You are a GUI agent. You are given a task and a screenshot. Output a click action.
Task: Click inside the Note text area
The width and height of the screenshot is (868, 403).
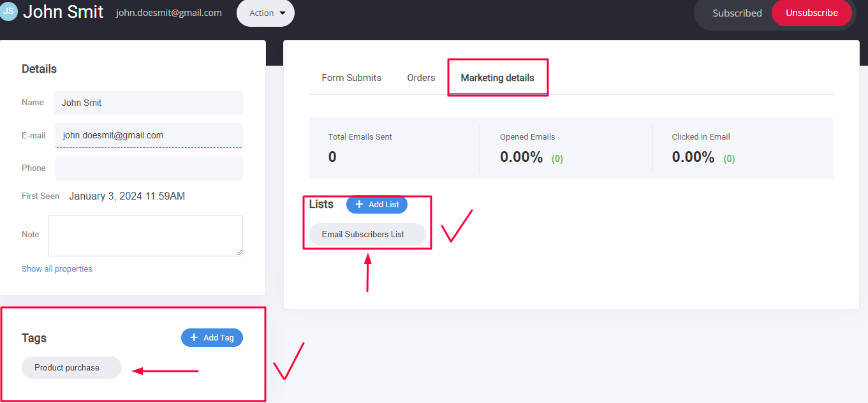click(x=145, y=235)
